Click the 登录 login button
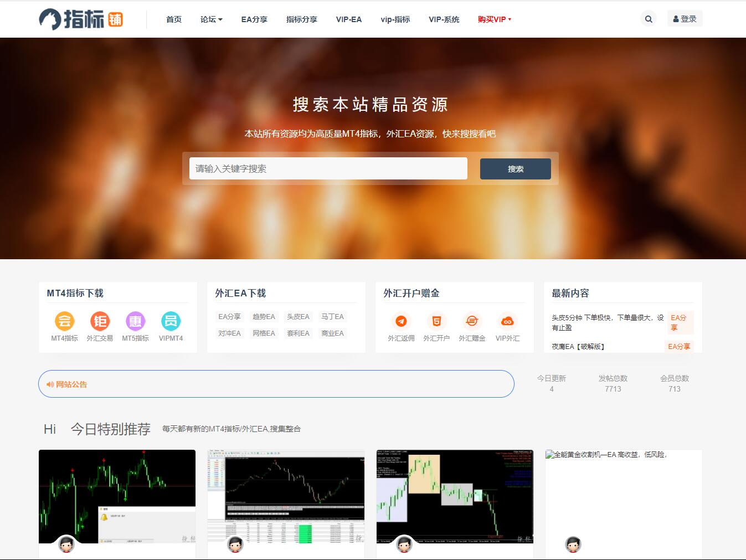This screenshot has height=560, width=746. [x=685, y=19]
